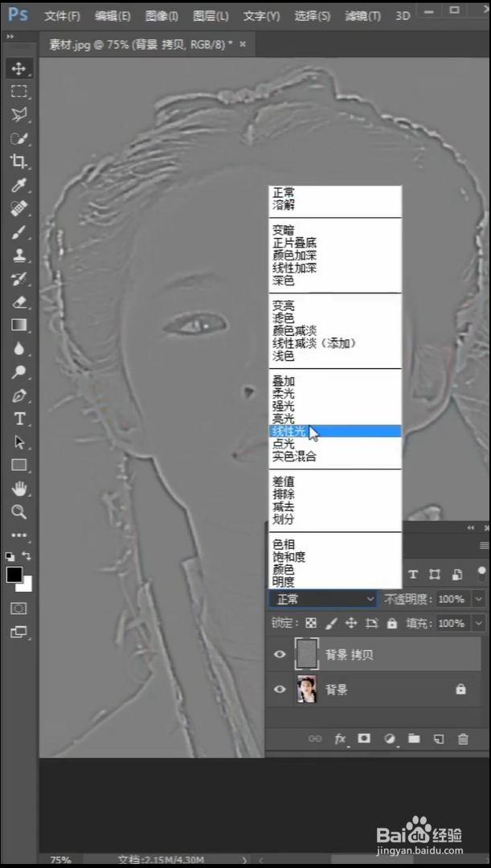Select the Pen tool
This screenshot has height=868, width=491.
18,395
